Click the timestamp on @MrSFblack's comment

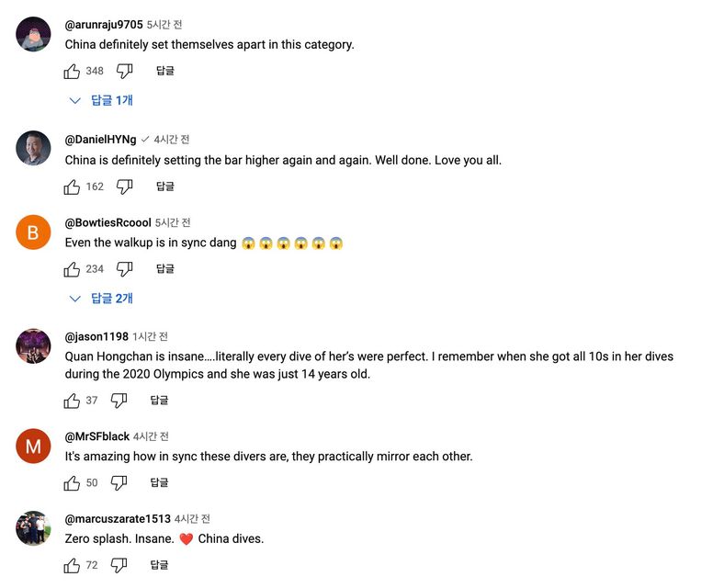pos(151,436)
